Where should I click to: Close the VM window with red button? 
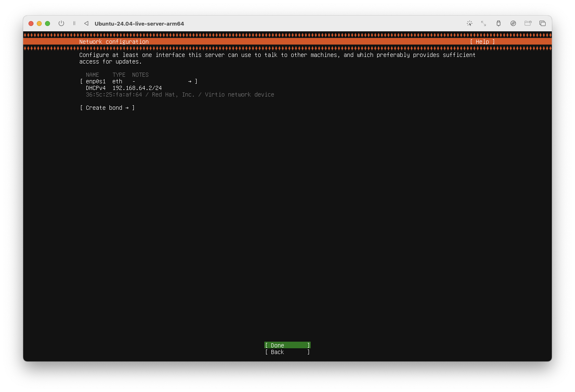31,24
